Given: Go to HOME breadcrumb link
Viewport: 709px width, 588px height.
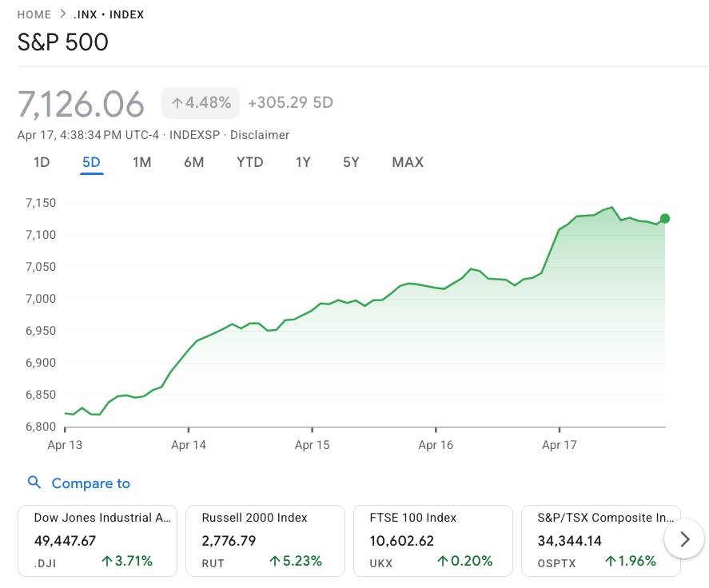Looking at the screenshot, I should (x=34, y=14).
